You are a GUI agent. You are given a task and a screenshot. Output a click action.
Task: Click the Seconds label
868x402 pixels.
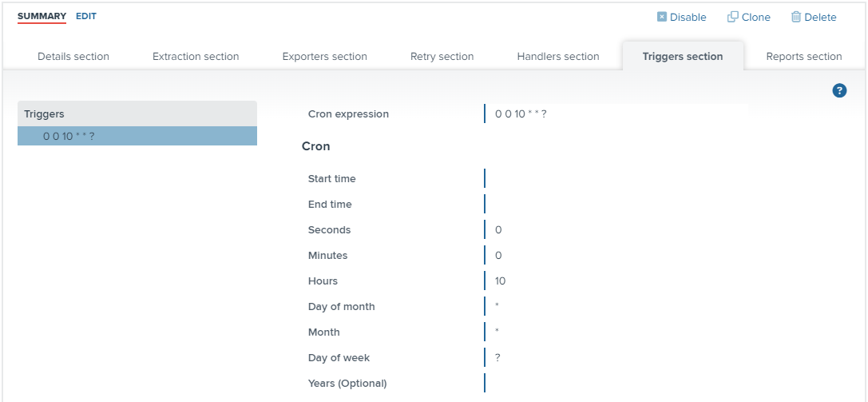[x=329, y=230]
